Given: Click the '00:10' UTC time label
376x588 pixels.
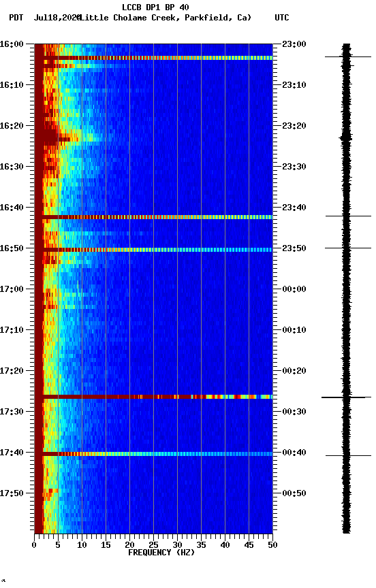Looking at the screenshot, I should (294, 330).
